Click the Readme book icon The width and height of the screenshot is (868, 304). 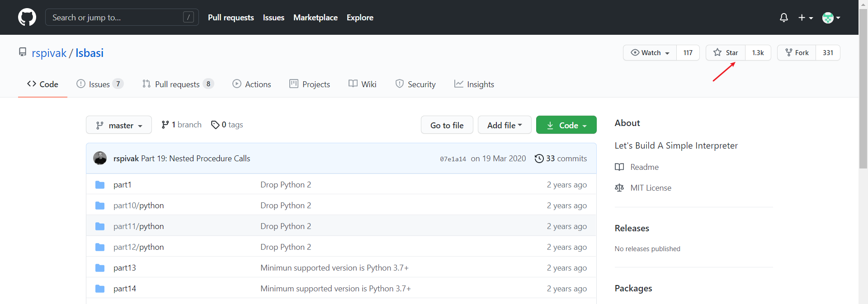point(619,167)
